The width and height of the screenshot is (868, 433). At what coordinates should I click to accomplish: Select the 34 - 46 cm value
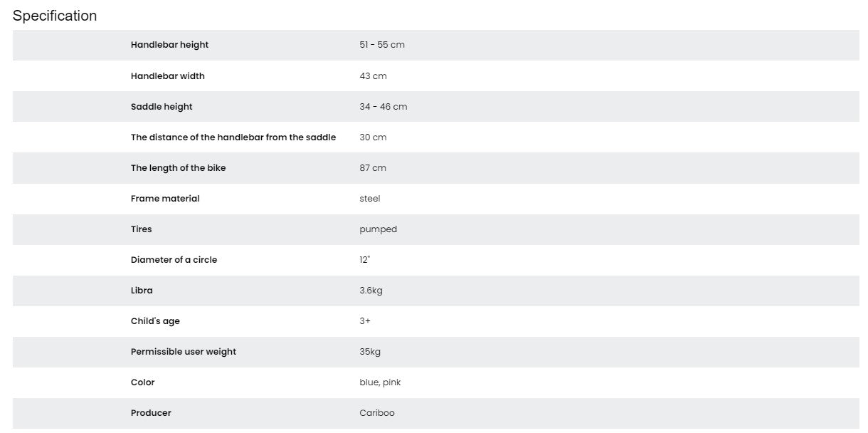click(x=383, y=107)
